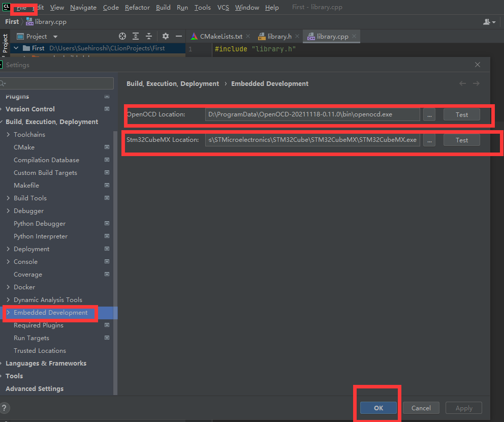Click project-level icon next to Compilation Database
Image resolution: width=504 pixels, height=422 pixels.
point(107,160)
